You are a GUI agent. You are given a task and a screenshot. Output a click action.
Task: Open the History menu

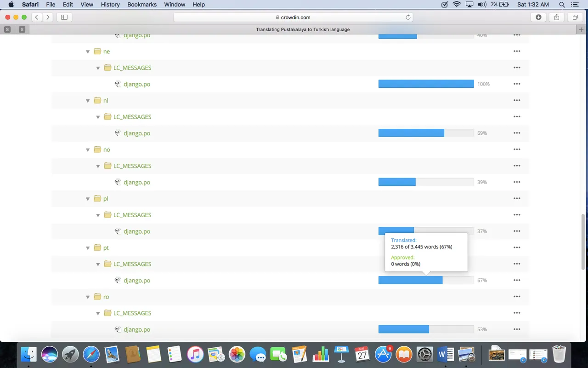tap(110, 5)
